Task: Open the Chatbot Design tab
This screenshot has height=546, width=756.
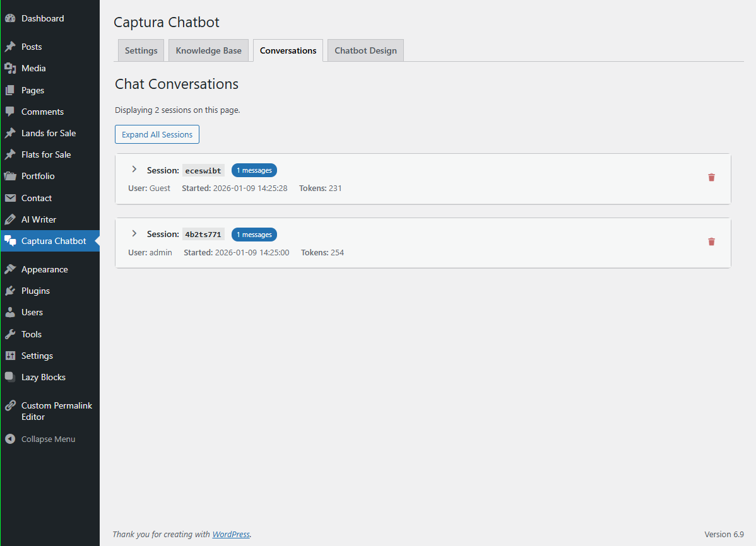Action: pyautogui.click(x=365, y=50)
